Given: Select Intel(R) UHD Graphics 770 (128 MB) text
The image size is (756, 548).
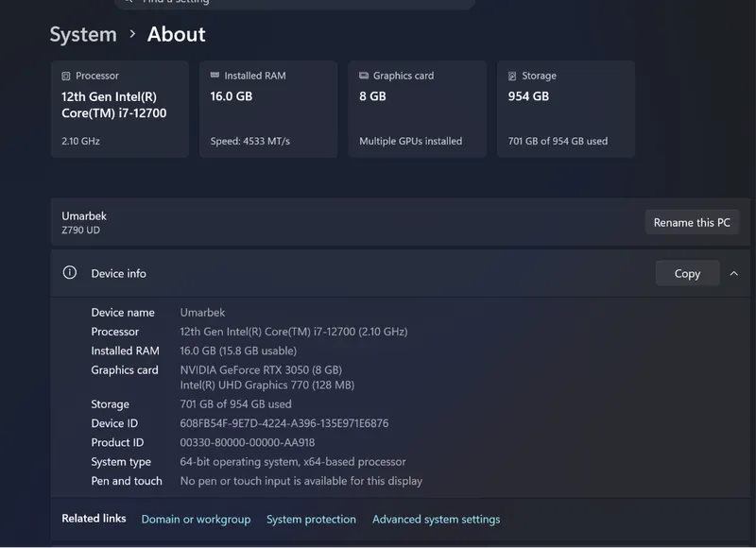Looking at the screenshot, I should pos(267,385).
